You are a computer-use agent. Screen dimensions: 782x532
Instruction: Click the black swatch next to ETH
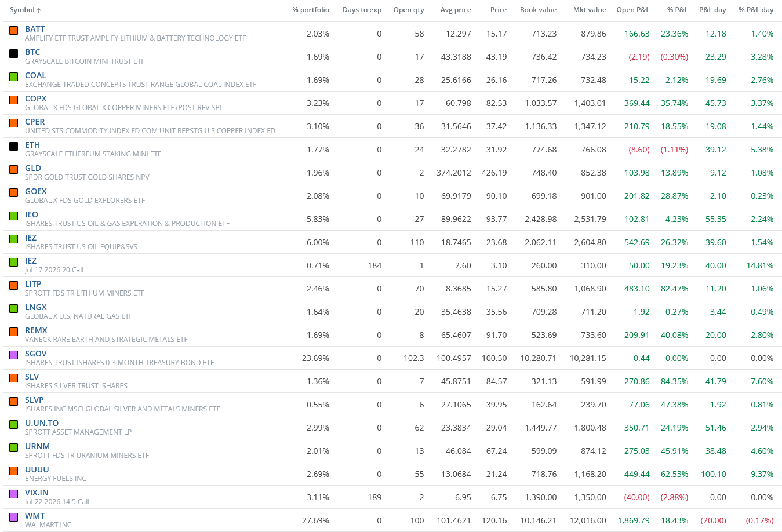13,146
